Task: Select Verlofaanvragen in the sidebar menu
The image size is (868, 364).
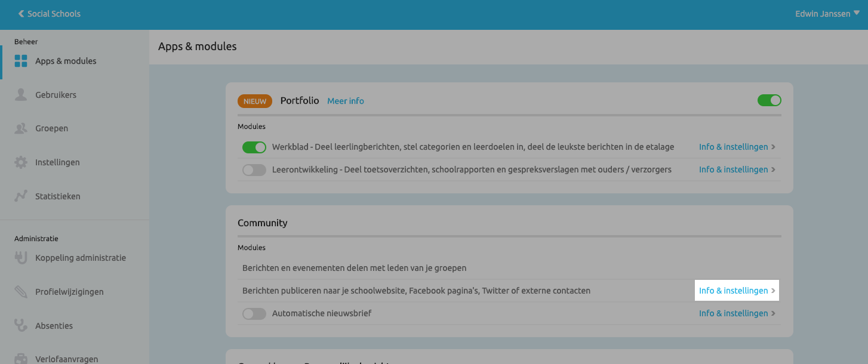Action: click(67, 358)
